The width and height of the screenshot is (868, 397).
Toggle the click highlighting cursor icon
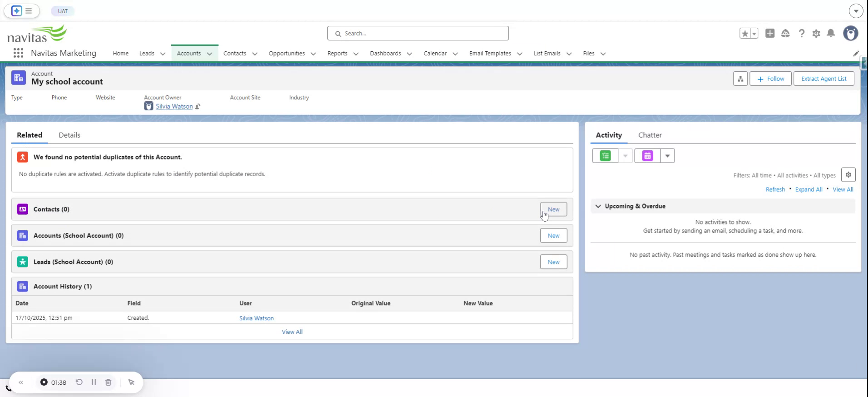tap(131, 382)
